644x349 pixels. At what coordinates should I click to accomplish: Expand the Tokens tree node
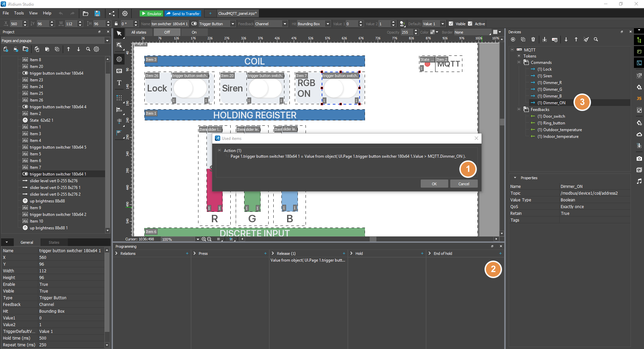click(519, 56)
